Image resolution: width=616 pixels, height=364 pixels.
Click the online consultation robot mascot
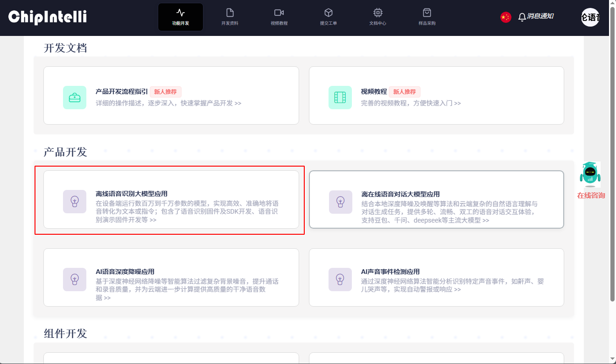pyautogui.click(x=590, y=175)
